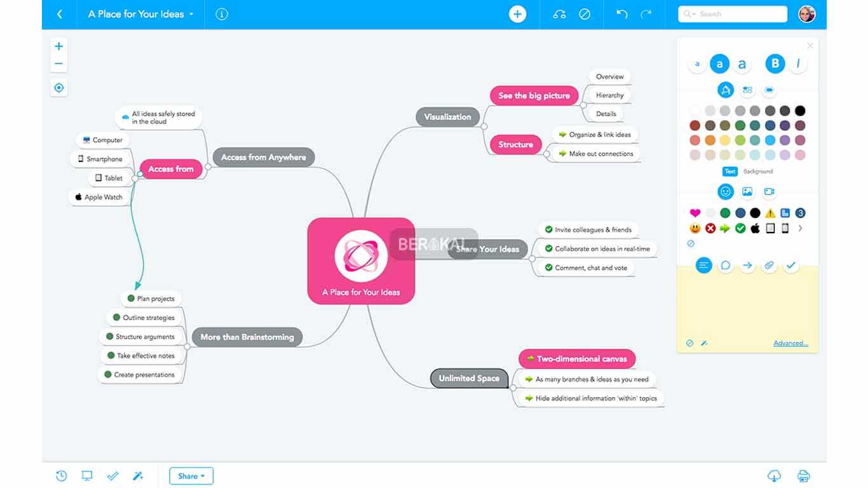Select the Unlimited Space topic node
This screenshot has width=868, height=488.
pyautogui.click(x=469, y=378)
